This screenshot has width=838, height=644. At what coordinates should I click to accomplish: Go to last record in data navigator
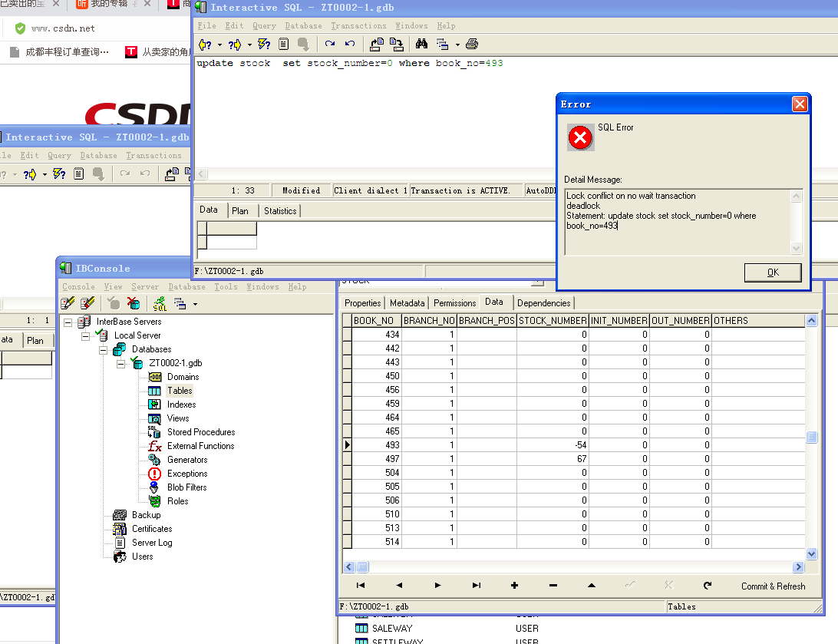(477, 586)
